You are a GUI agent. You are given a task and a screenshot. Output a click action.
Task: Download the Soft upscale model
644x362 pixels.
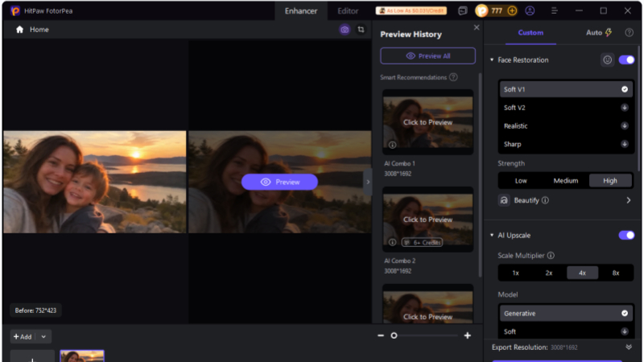(625, 331)
